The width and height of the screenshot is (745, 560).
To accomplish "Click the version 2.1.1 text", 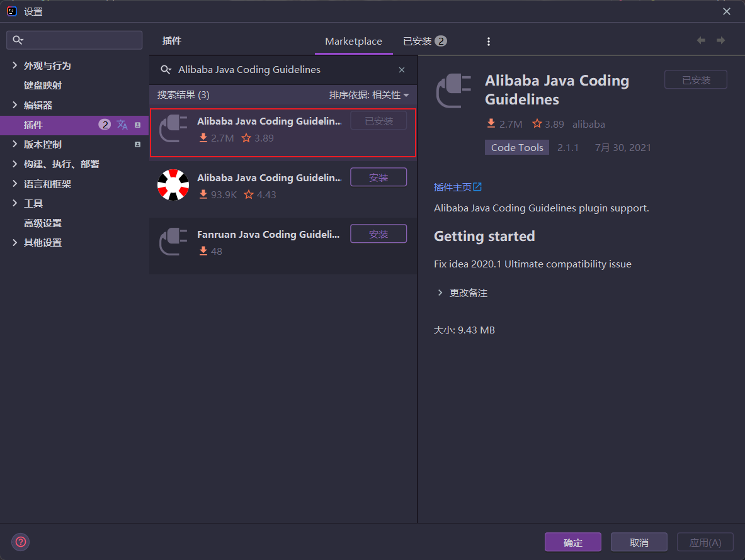I will click(568, 148).
